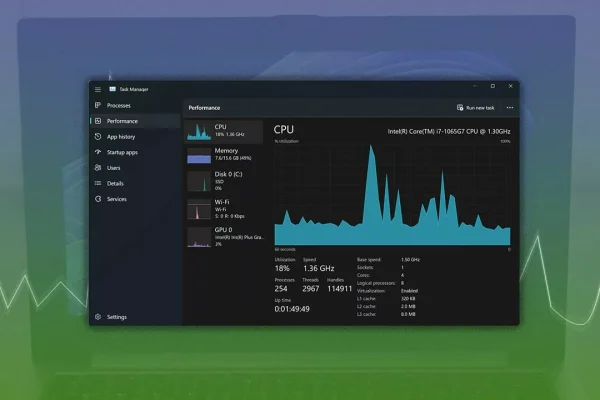The height and width of the screenshot is (400, 600).
Task: Click the CPU utilization graph area
Action: pos(392,195)
